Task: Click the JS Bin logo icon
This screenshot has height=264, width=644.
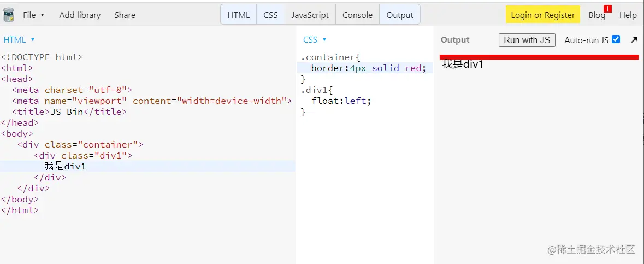Action: tap(9, 15)
